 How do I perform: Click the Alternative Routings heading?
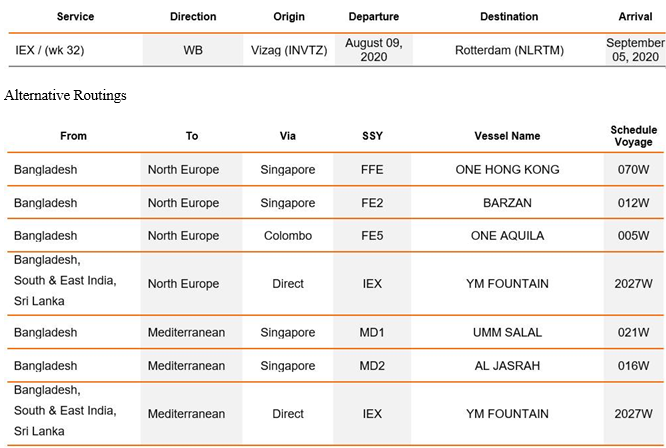[65, 95]
